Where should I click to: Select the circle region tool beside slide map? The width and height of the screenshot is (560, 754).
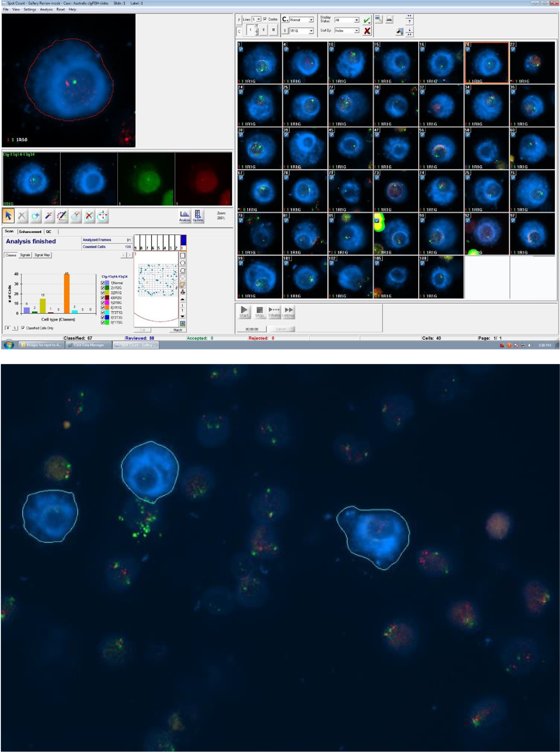[x=182, y=263]
